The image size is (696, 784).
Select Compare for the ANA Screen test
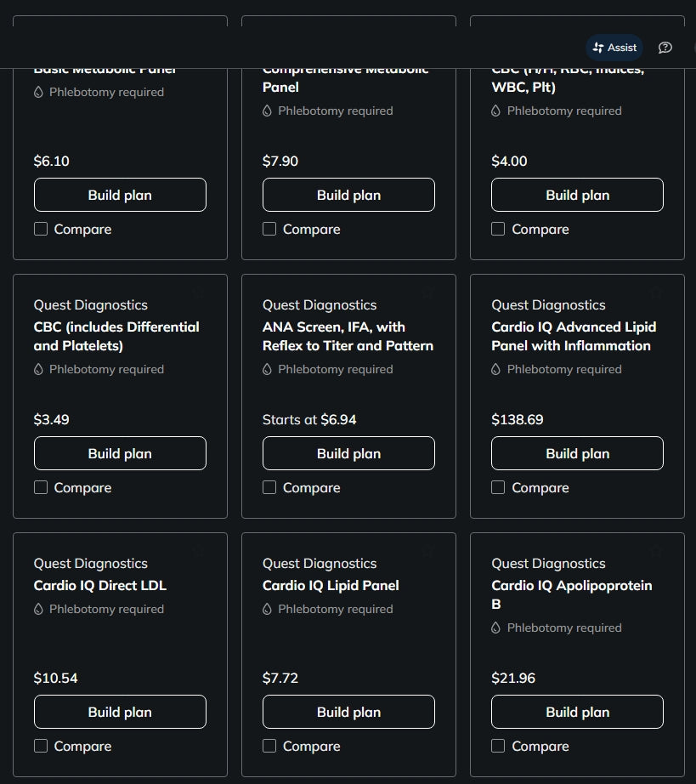269,487
